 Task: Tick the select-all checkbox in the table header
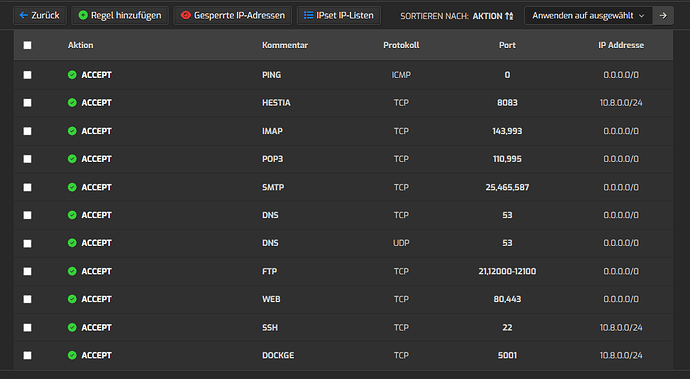(27, 45)
